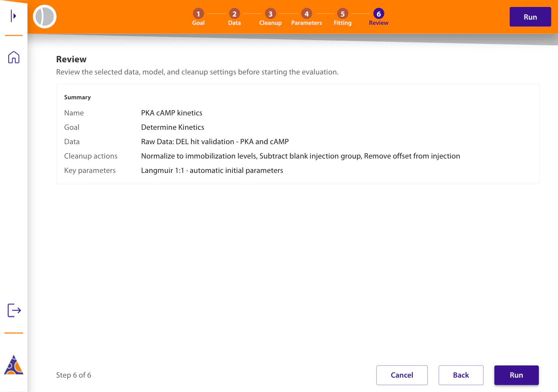Expand the sidebar with the arrow icon
The height and width of the screenshot is (392, 558).
(14, 16)
